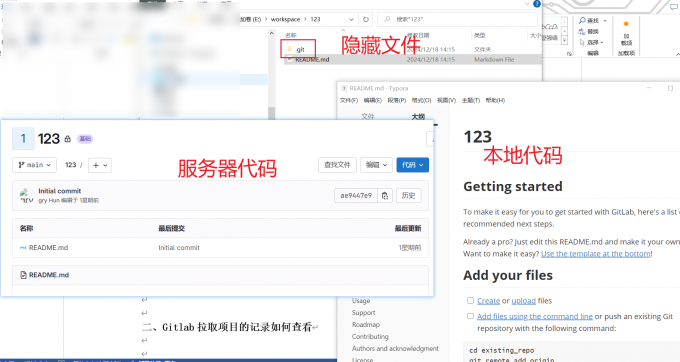This screenshot has height=362, width=680.
Task: Open the 主题(T) menu in Typora
Action: tap(471, 101)
